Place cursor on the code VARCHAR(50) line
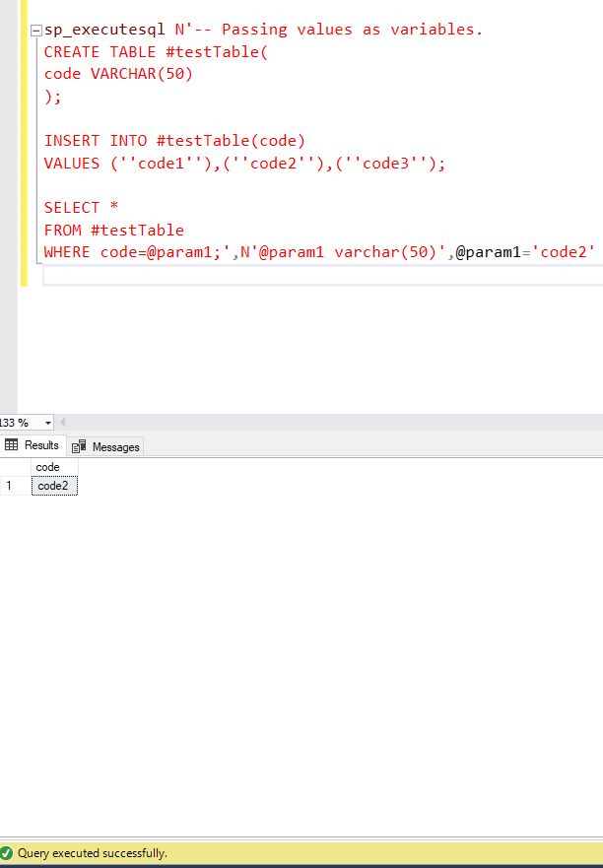603x868 pixels. tap(118, 74)
